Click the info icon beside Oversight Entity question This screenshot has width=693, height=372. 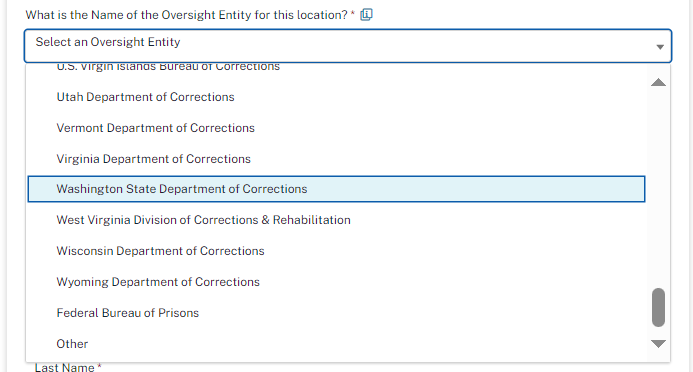point(366,15)
